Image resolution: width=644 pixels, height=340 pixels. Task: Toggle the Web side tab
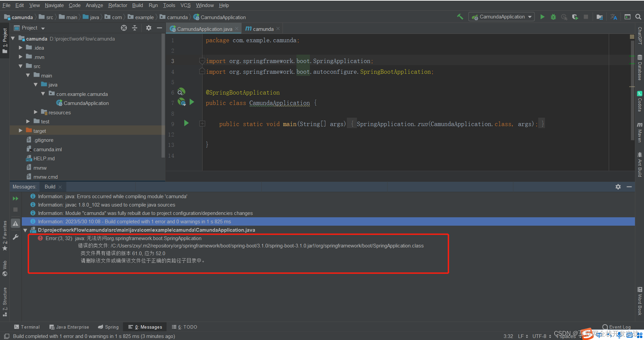(x=5, y=268)
